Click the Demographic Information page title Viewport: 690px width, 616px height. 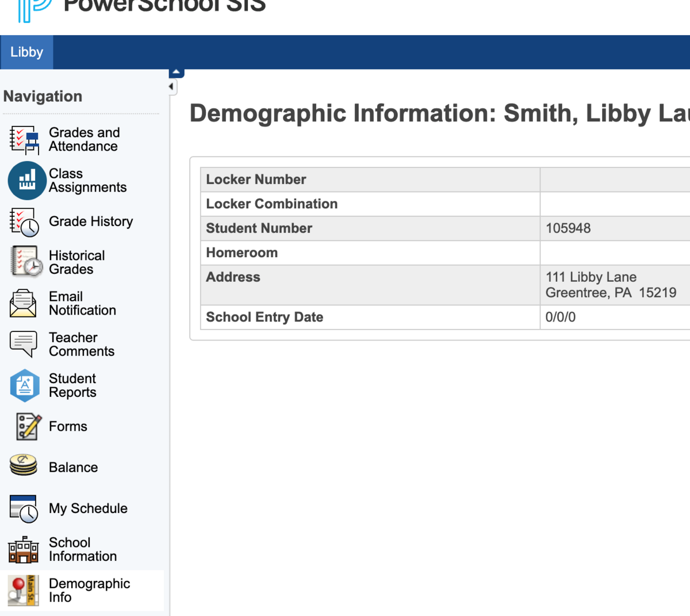click(439, 113)
